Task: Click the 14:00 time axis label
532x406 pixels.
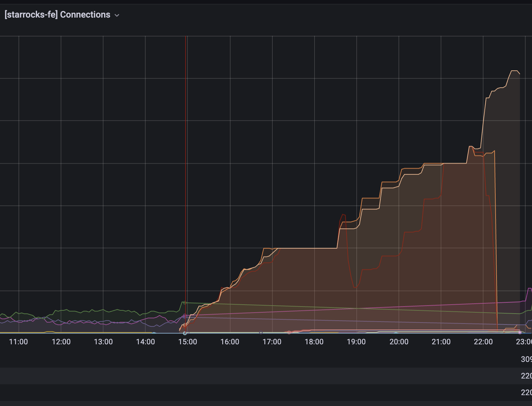Action: [x=145, y=342]
